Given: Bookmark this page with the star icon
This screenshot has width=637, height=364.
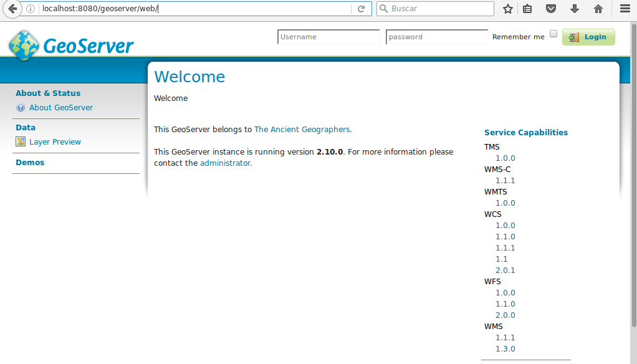Looking at the screenshot, I should click(x=508, y=9).
